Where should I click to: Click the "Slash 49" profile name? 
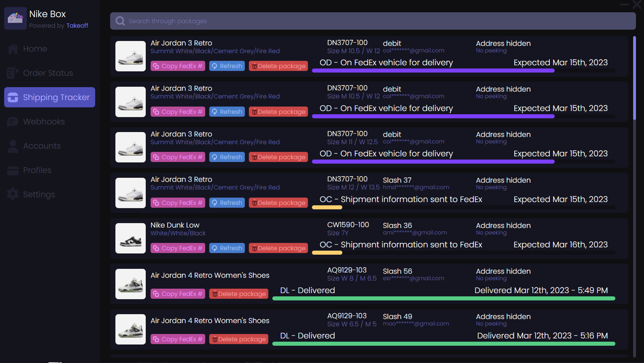tap(397, 316)
